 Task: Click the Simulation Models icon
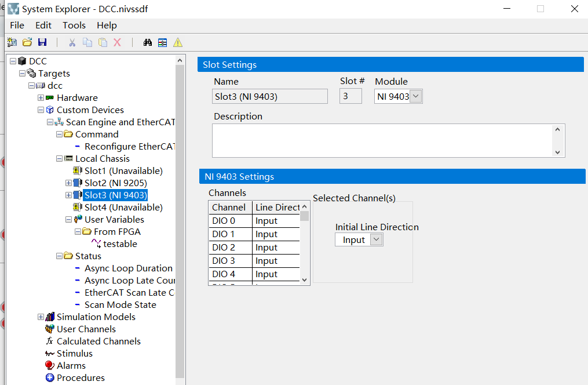click(x=49, y=317)
